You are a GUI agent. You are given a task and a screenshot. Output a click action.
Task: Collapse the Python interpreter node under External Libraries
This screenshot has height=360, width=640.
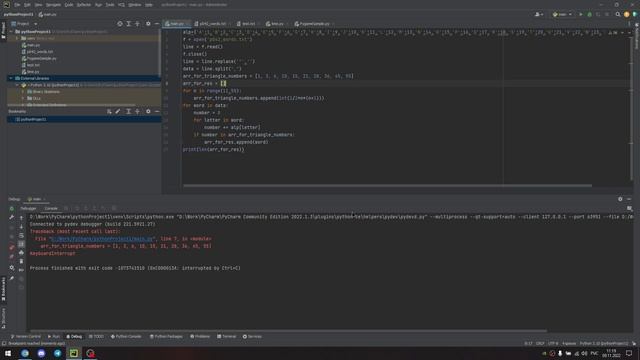click(x=17, y=85)
